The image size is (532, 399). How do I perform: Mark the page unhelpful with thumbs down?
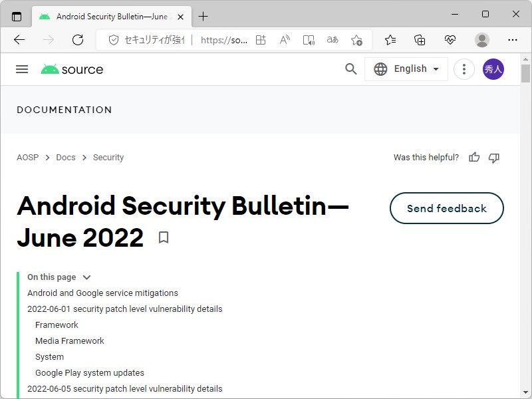[494, 158]
